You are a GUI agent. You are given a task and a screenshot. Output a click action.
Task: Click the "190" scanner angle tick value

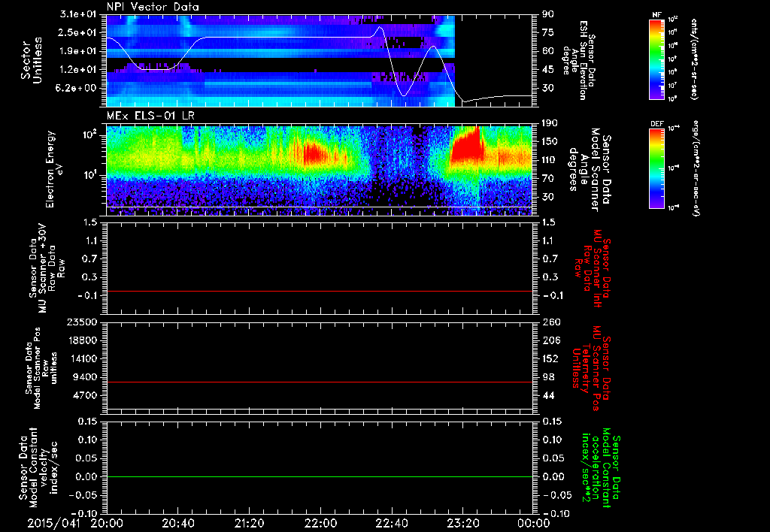(x=550, y=123)
